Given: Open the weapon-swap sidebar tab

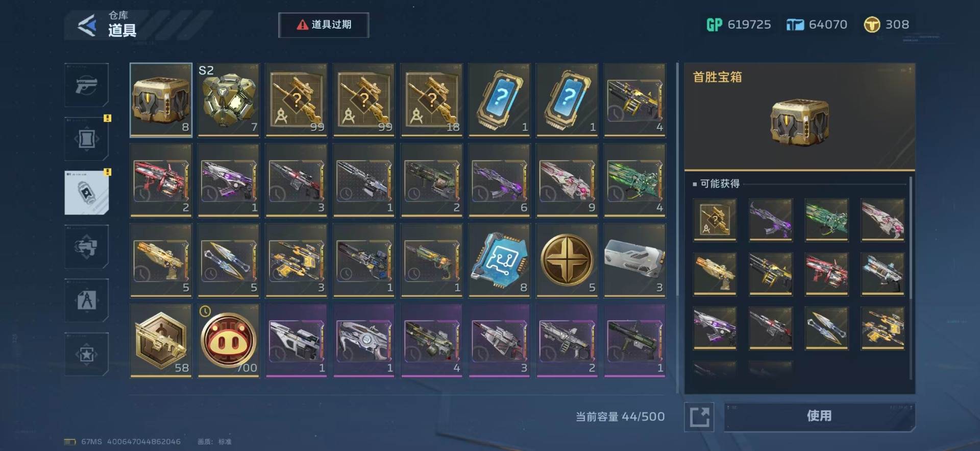Looking at the screenshot, I should click(x=86, y=247).
